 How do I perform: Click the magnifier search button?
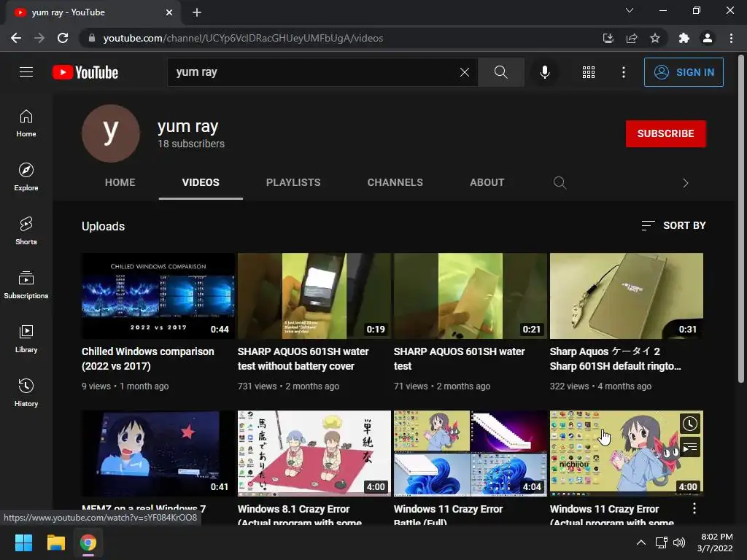coord(500,72)
